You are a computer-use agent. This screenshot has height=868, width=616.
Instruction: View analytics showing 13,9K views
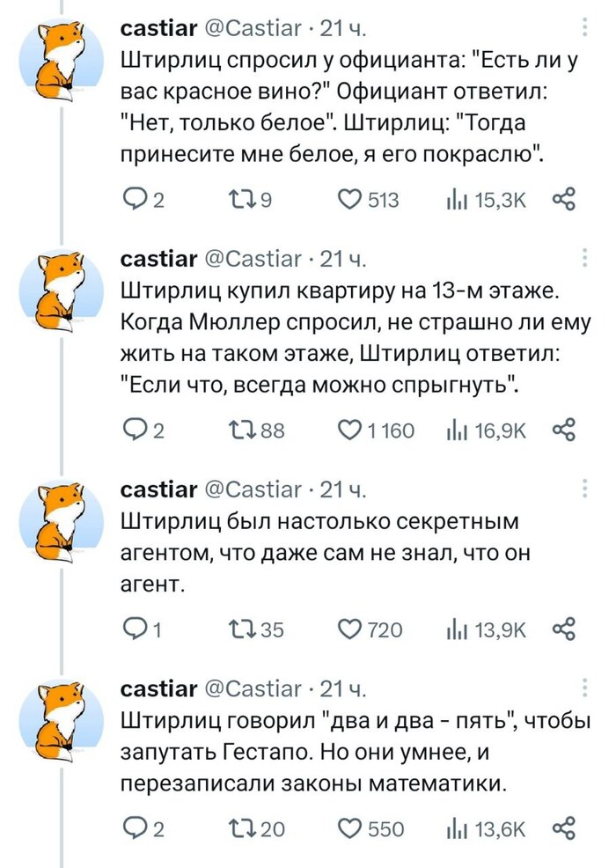coord(456,629)
